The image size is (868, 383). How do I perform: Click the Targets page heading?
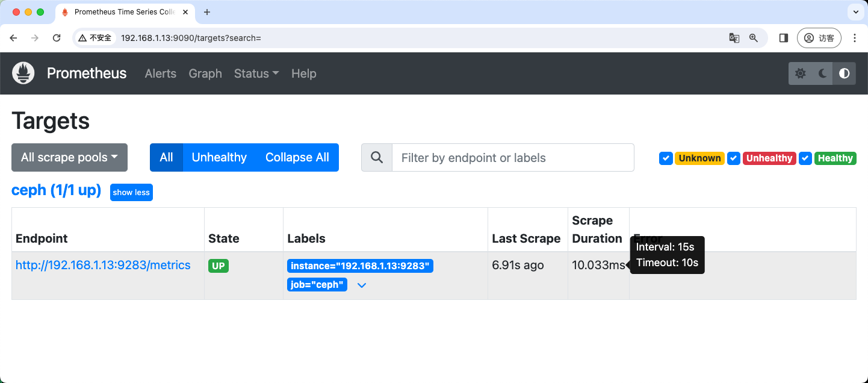pyautogui.click(x=51, y=121)
